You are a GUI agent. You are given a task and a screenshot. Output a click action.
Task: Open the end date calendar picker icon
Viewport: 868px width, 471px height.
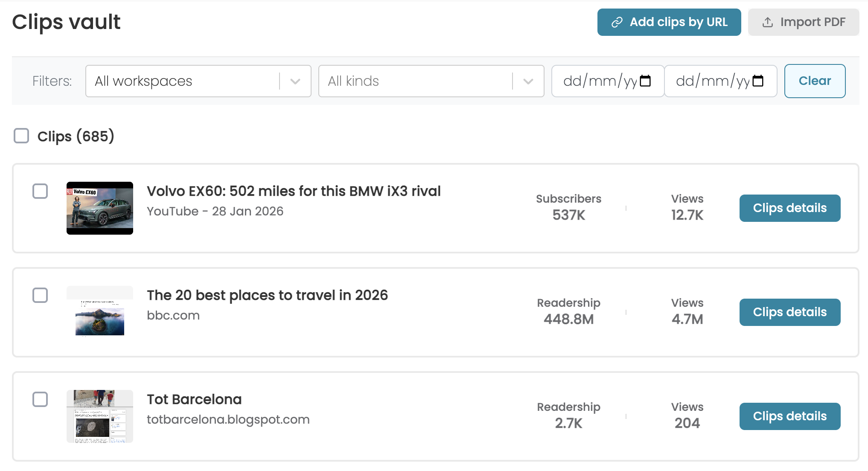pyautogui.click(x=758, y=81)
